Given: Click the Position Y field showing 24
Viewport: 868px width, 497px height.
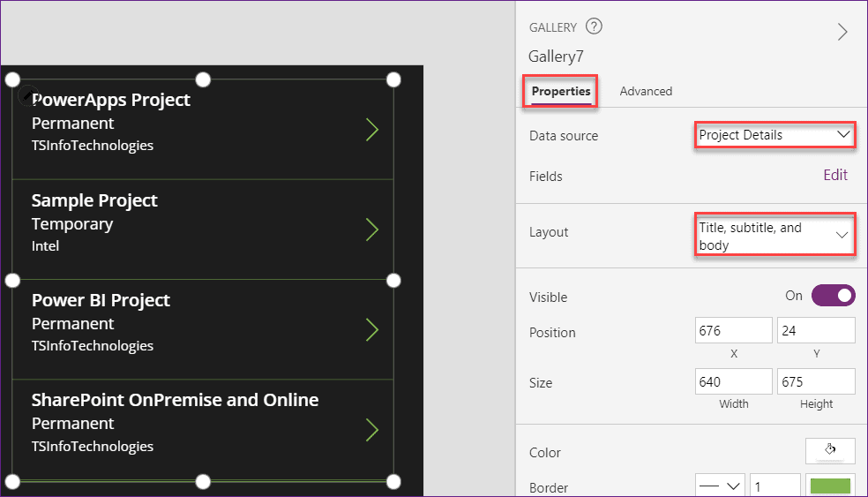Looking at the screenshot, I should [x=816, y=330].
